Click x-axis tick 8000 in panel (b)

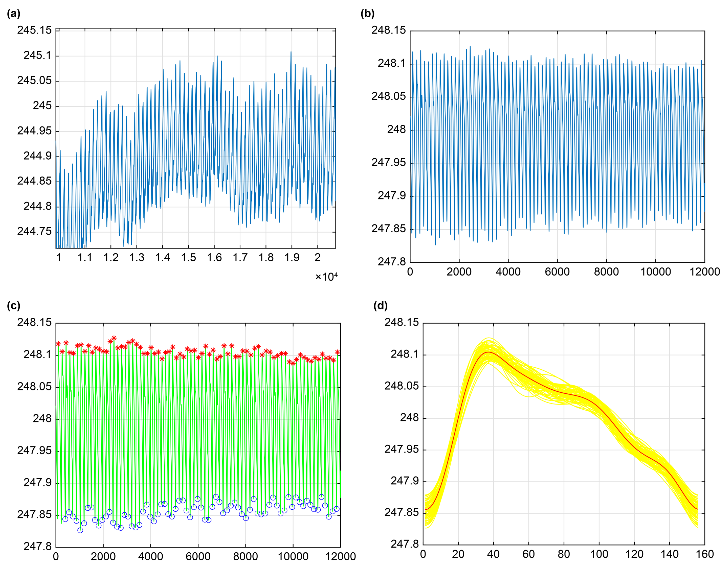tap(606, 272)
